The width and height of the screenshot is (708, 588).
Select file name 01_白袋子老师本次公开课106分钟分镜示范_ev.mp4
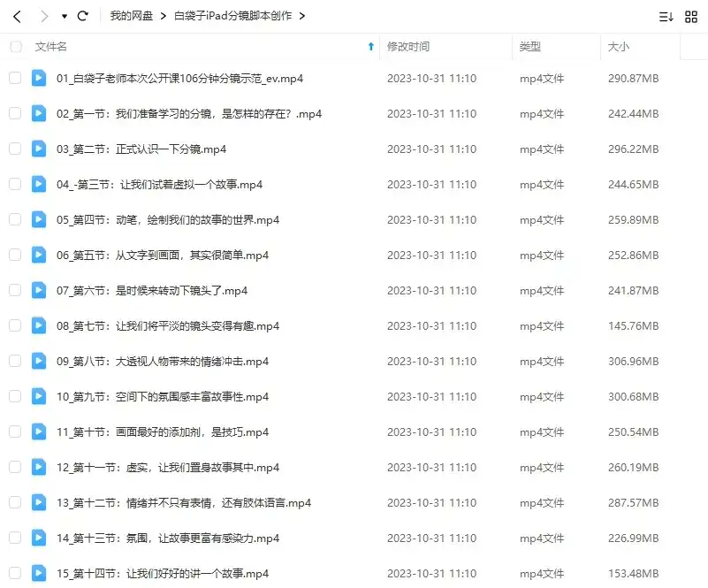(179, 79)
